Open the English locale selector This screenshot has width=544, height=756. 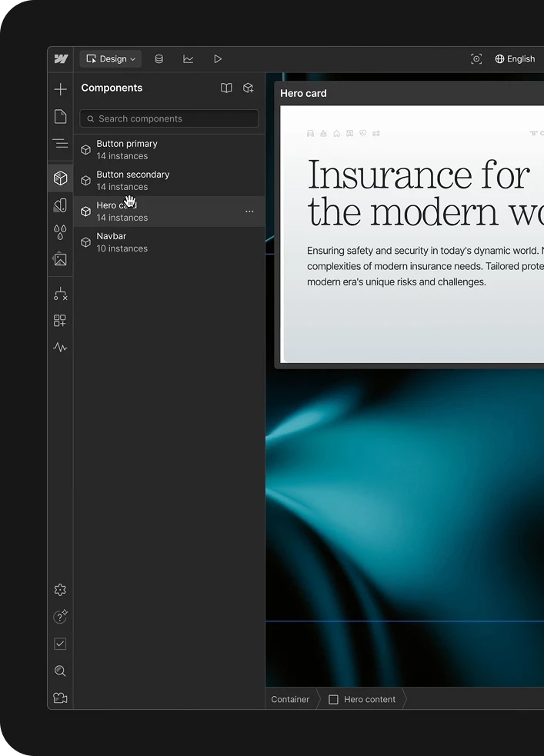(515, 59)
